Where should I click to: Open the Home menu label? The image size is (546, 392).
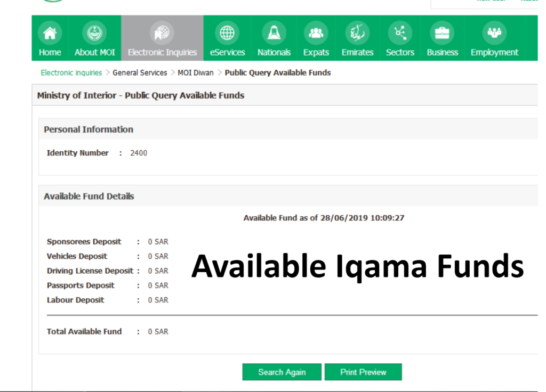50,52
